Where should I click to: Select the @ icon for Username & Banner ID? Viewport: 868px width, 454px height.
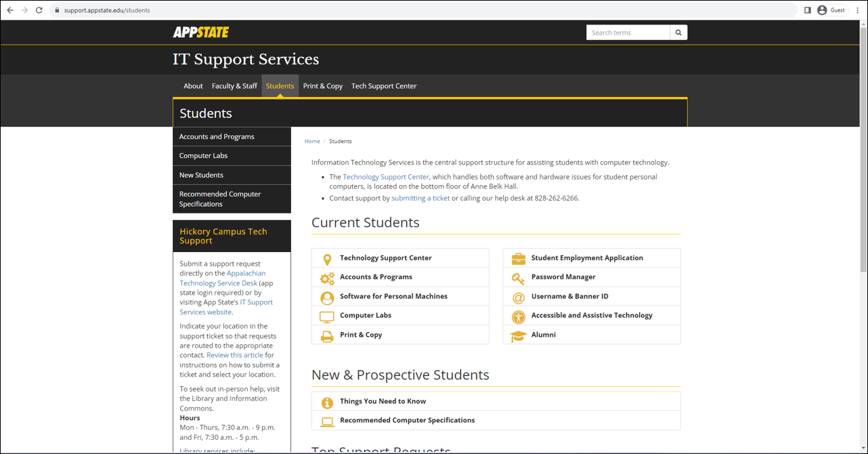tap(518, 297)
